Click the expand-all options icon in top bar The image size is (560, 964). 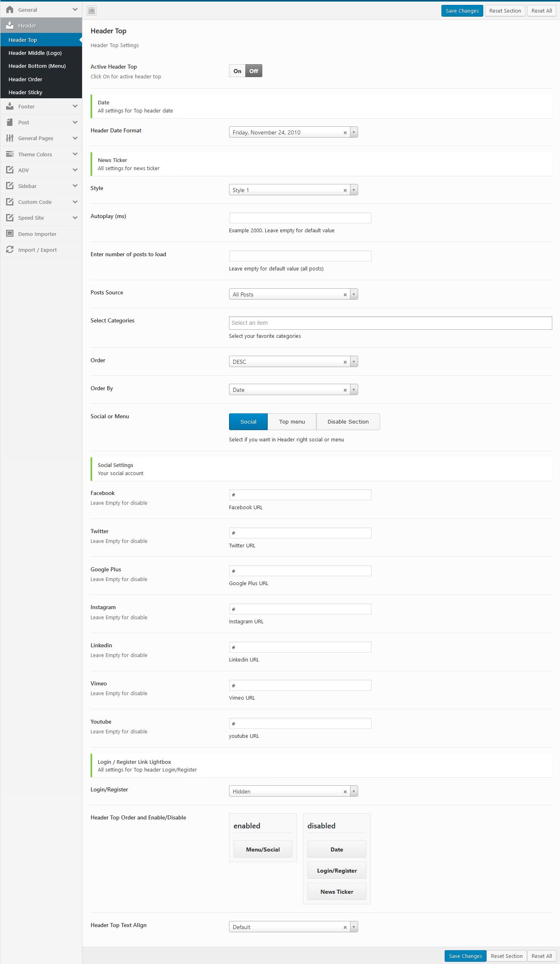point(92,11)
